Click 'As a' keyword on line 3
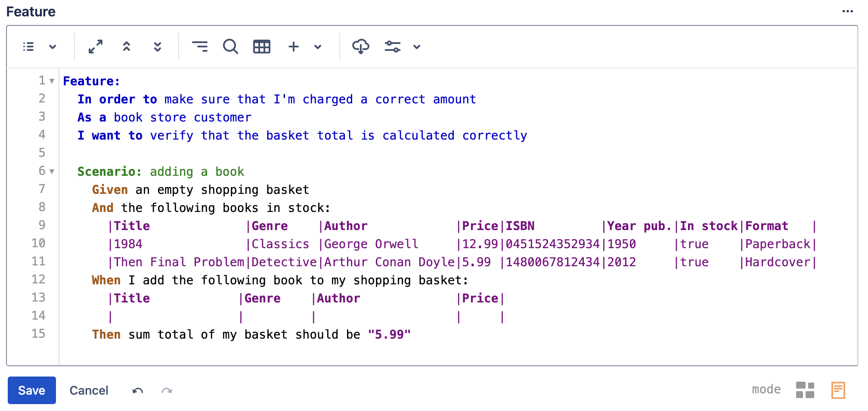868x411 pixels. coord(92,117)
